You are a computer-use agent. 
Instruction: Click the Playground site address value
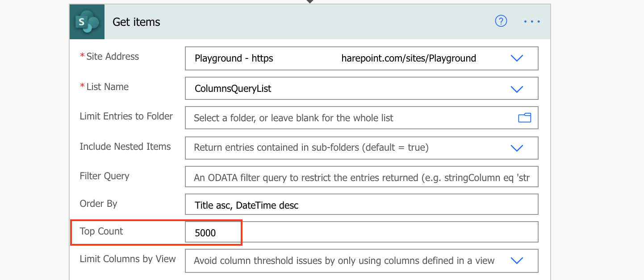click(335, 58)
